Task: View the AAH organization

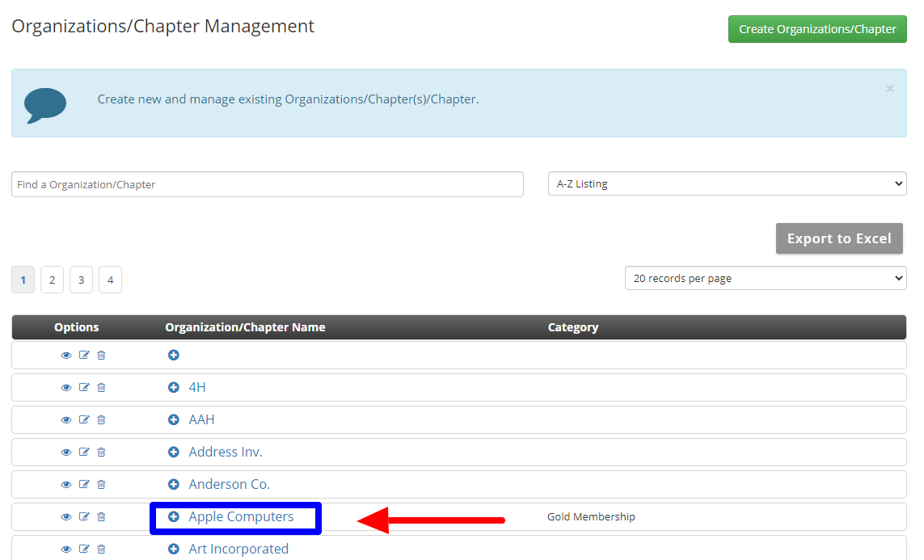Action: click(x=66, y=420)
